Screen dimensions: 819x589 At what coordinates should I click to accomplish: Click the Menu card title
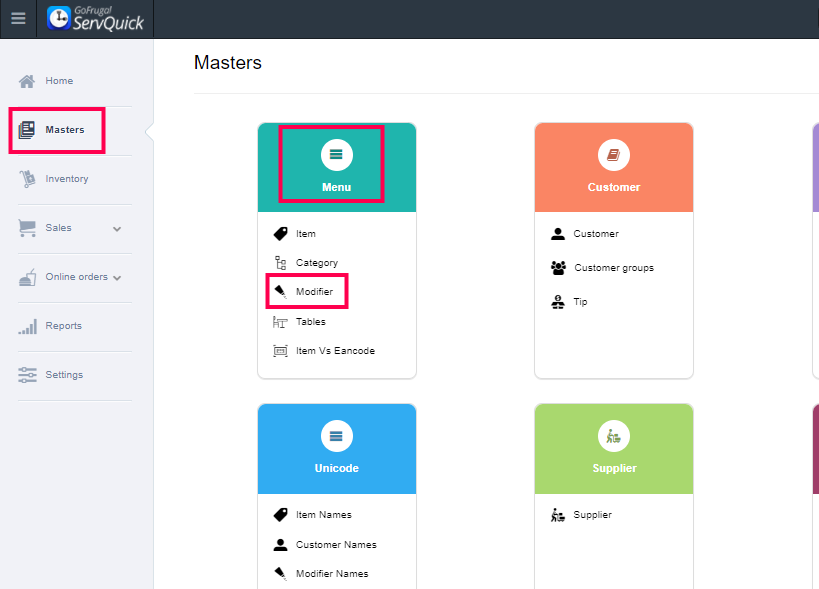click(336, 187)
